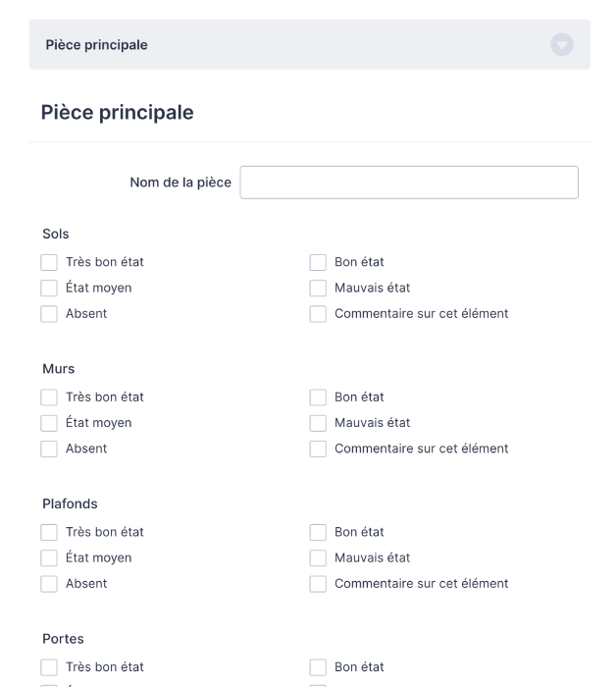Viewport: 616px width, 687px height.
Task: Tick Bon état for Portes
Action: click(x=318, y=667)
